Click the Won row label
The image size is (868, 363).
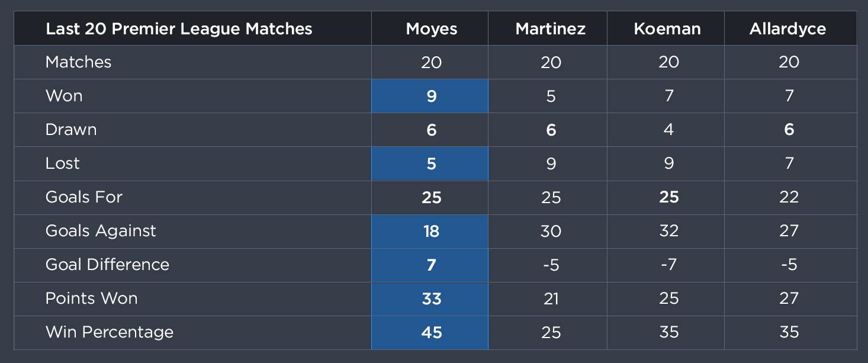point(64,96)
